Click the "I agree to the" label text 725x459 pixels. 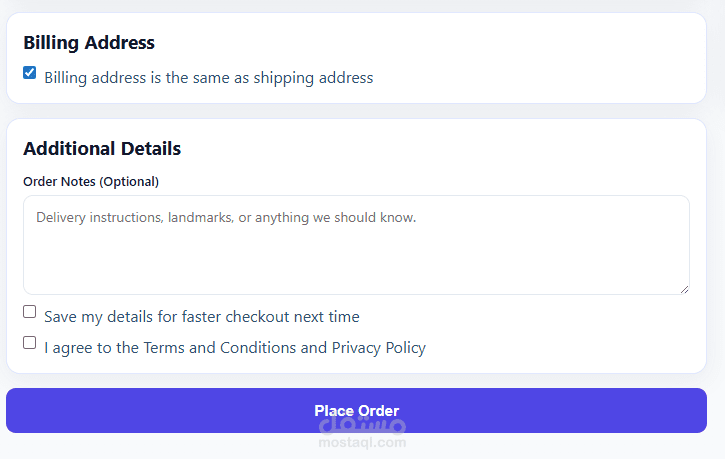point(92,348)
